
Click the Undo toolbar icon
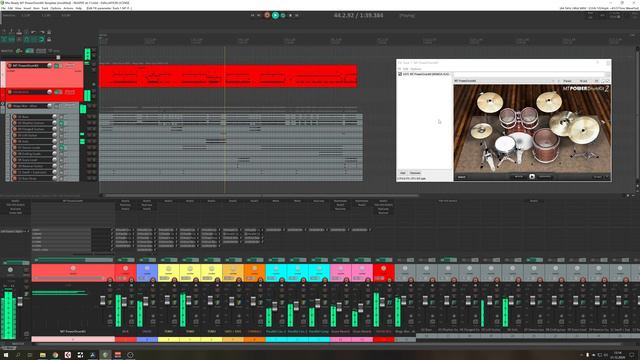coord(34,32)
